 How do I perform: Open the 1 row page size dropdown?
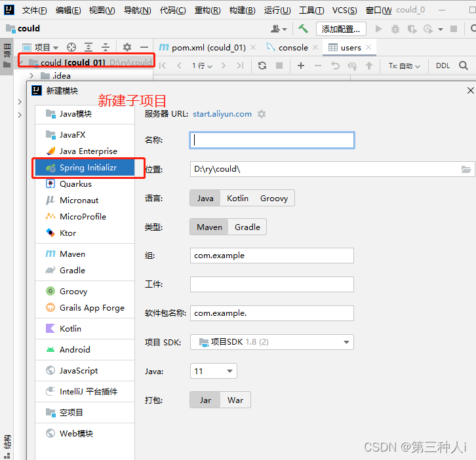point(202,66)
